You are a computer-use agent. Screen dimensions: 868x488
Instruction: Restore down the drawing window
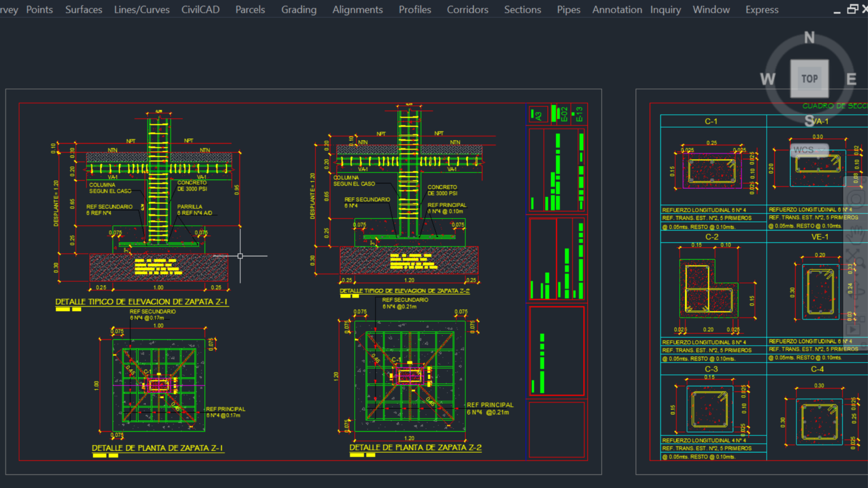pyautogui.click(x=852, y=9)
